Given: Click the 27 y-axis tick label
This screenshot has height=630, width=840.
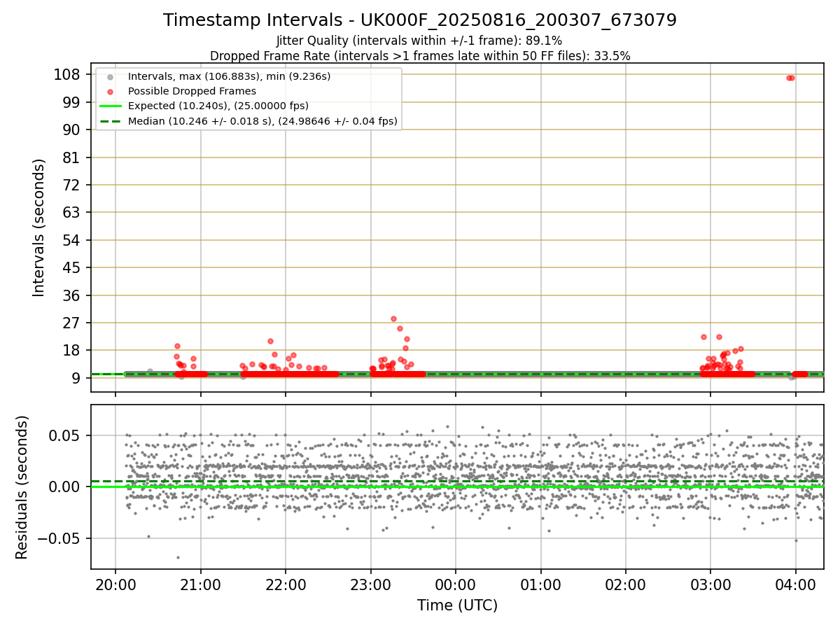Looking at the screenshot, I should click(71, 323).
